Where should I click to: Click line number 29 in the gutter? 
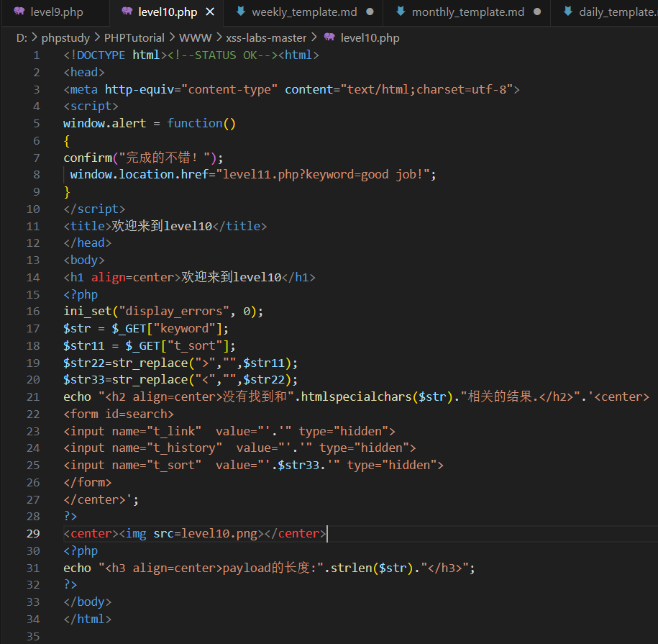coord(33,534)
